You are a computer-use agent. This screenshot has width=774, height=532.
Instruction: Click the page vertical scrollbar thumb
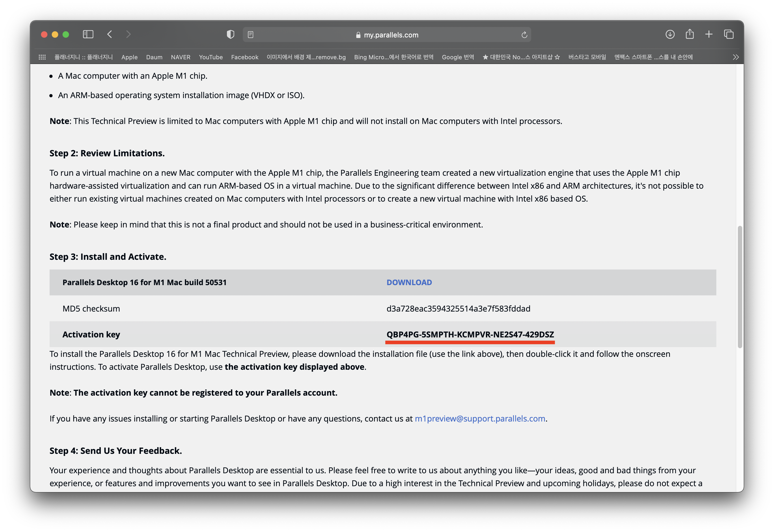[x=740, y=287]
